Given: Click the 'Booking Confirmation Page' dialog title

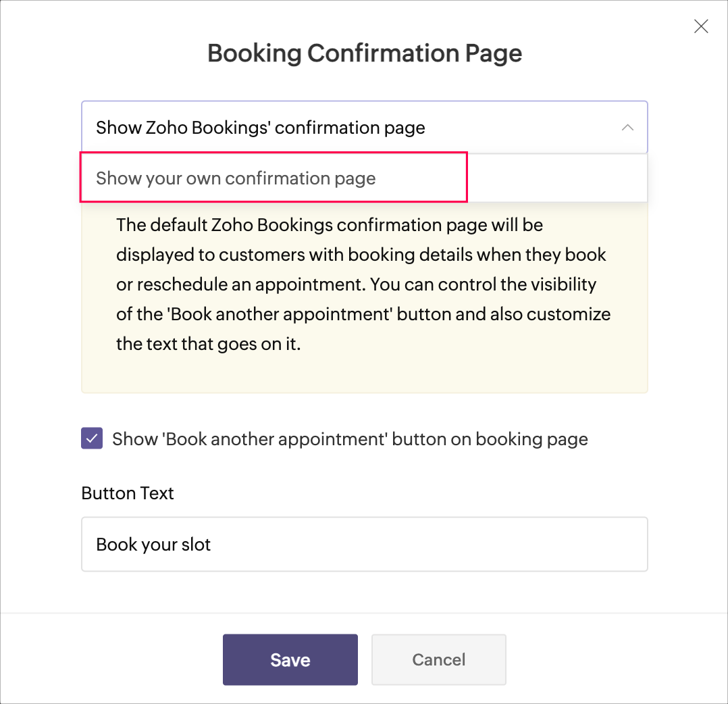Looking at the screenshot, I should (365, 53).
